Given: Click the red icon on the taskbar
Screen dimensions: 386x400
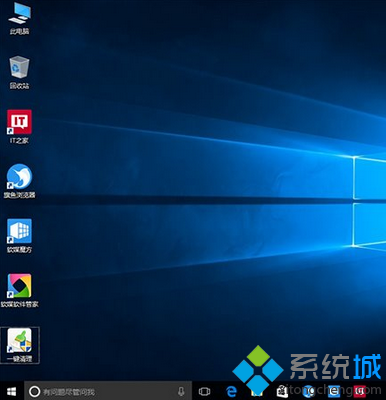Looking at the screenshot, I should click(360, 391).
